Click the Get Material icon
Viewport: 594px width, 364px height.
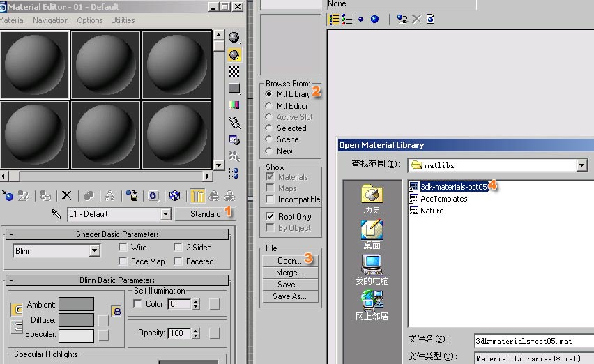tap(8, 196)
